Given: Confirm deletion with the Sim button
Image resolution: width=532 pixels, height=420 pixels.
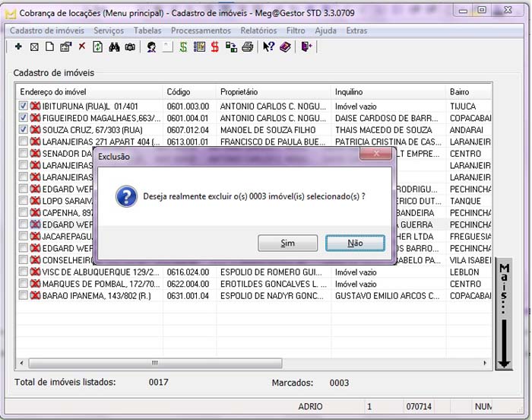Looking at the screenshot, I should [287, 243].
